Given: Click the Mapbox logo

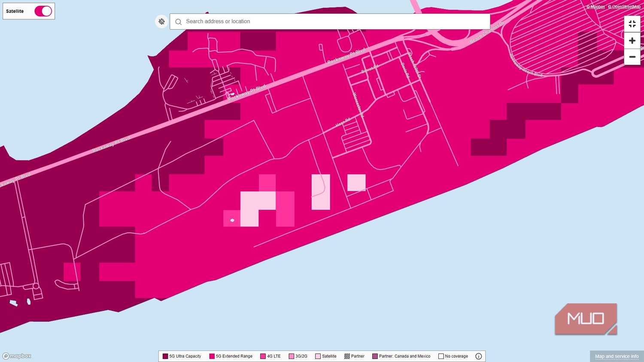Looking at the screenshot, I should pyautogui.click(x=17, y=356).
